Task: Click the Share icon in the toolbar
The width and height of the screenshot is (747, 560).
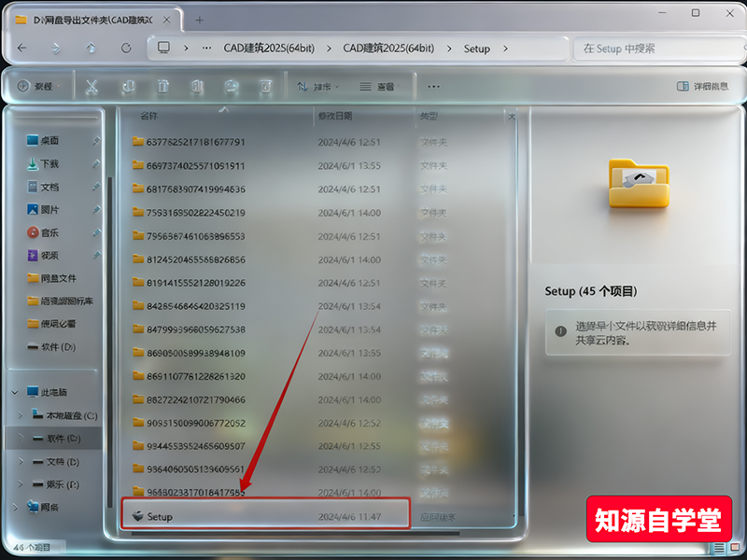Action: pos(231,86)
